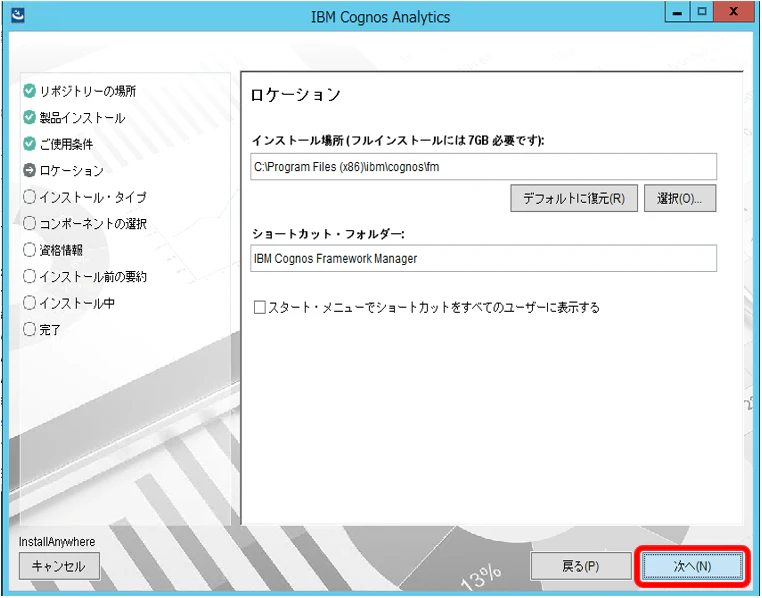Enable showing shortcuts to all users checkbox
This screenshot has width=762, height=598.
click(x=260, y=308)
